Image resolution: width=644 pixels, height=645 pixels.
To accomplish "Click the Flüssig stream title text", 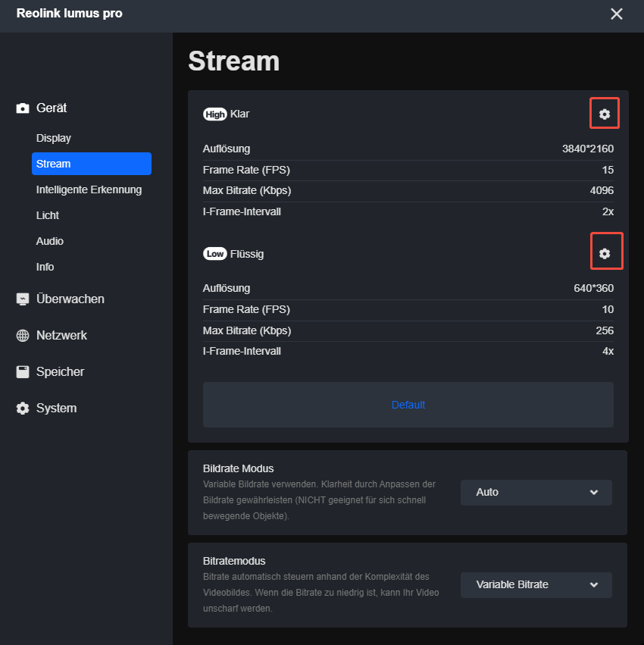I will pos(247,254).
